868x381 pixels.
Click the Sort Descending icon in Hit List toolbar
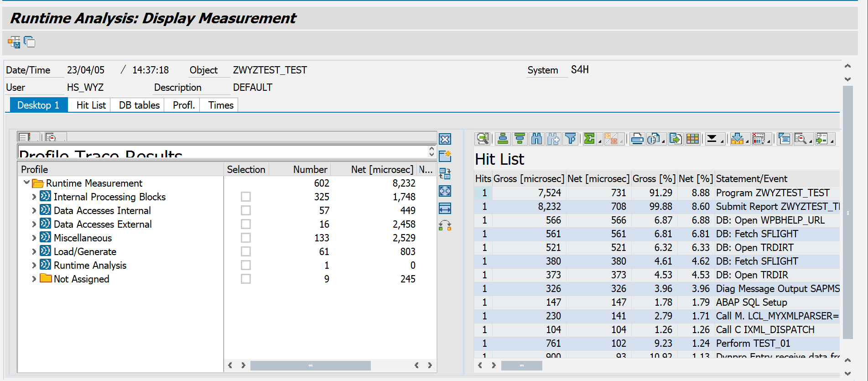coord(520,139)
